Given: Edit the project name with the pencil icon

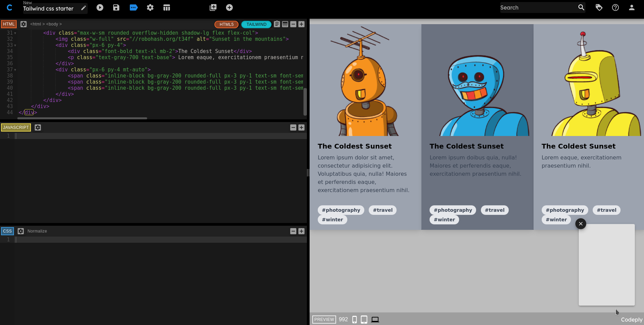Looking at the screenshot, I should (84, 8).
